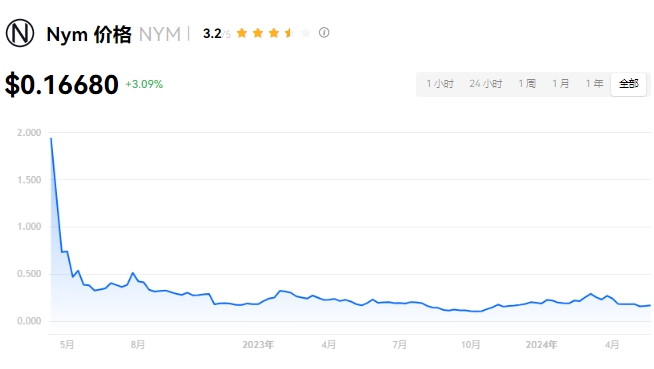Click the first gold rating star

click(242, 33)
